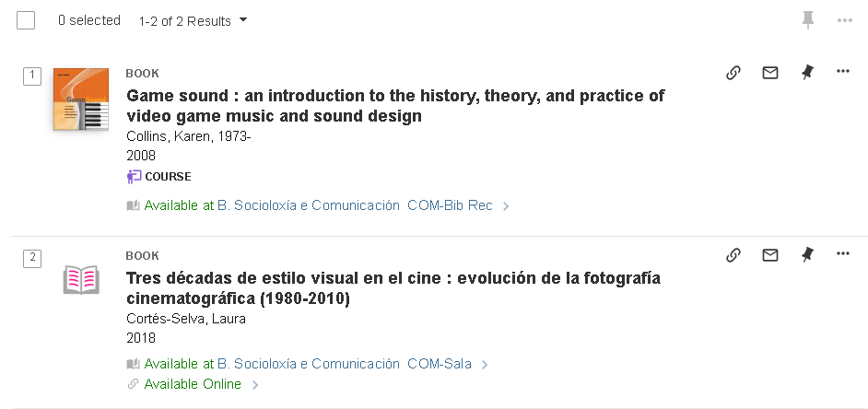Viewport: 868px width, 409px height.
Task: Email the Game sound record
Action: click(770, 73)
